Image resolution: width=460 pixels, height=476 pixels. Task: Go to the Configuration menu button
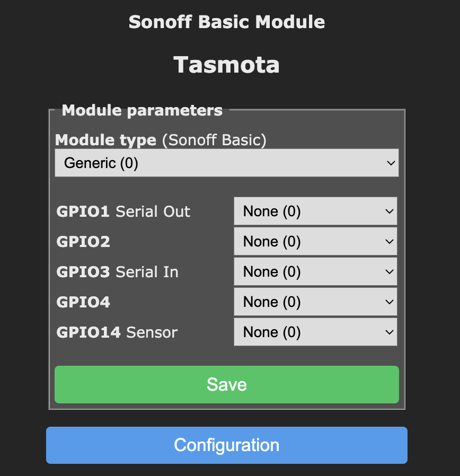[x=226, y=445]
